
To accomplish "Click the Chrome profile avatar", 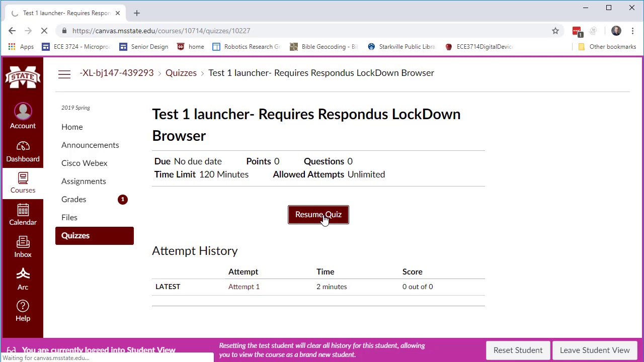I will [616, 31].
